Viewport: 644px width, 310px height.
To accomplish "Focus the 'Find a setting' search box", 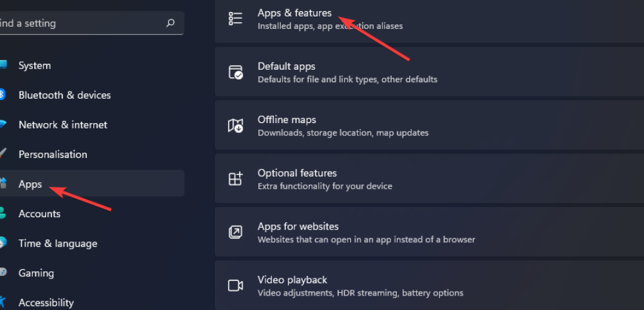I will (79, 23).
